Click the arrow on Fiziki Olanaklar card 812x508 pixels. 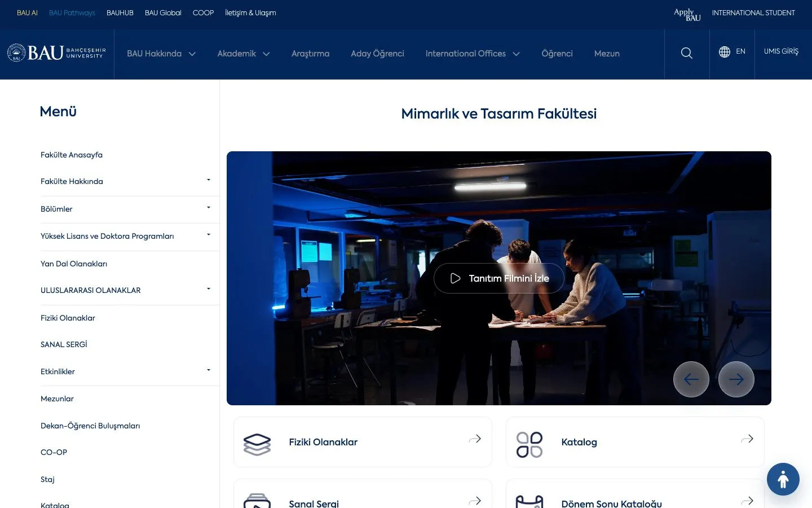[475, 439]
